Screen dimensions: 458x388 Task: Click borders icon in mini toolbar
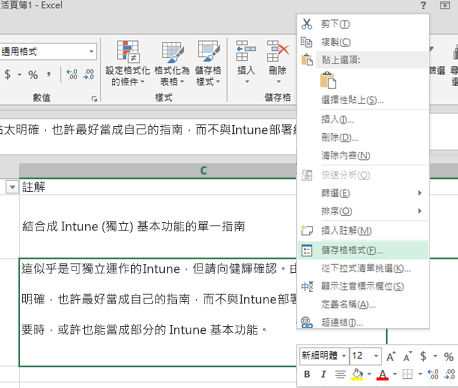(x=408, y=374)
